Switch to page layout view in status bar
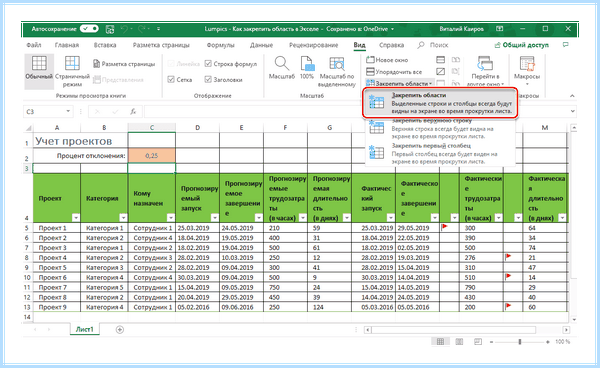 click(459, 342)
